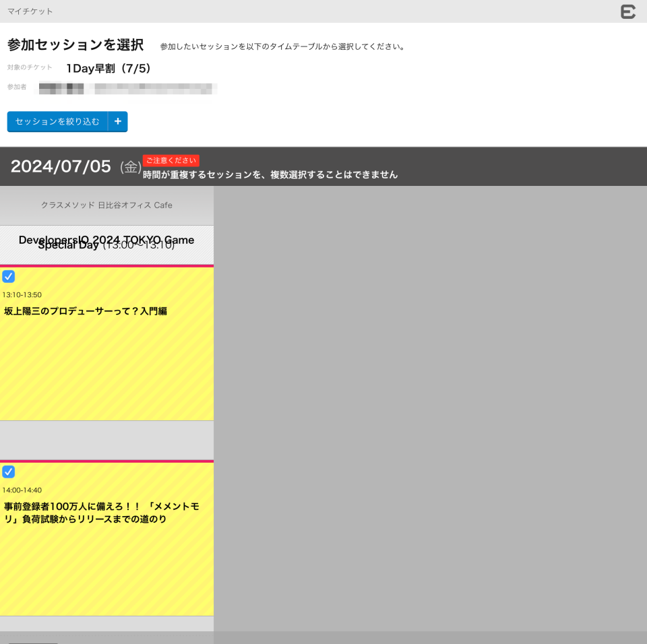This screenshot has width=647, height=644.
Task: Click the EventRegist logo in the header
Action: [628, 11]
